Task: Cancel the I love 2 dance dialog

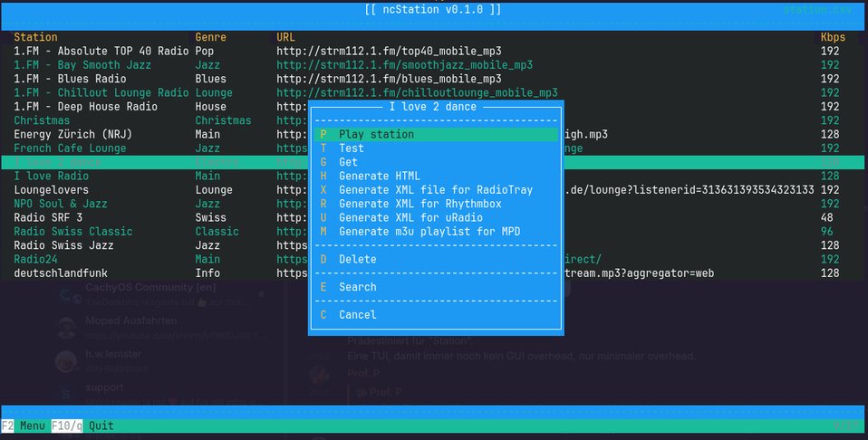Action: (358, 315)
